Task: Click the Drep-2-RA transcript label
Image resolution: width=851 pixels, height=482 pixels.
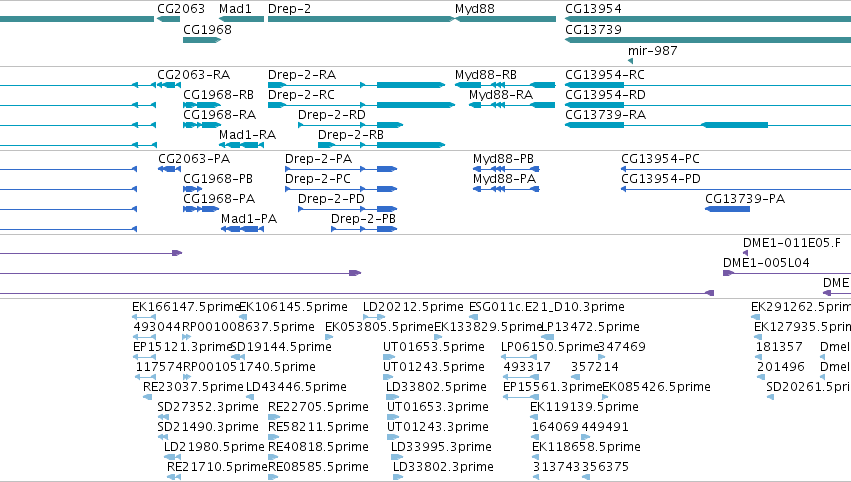Action: click(302, 75)
